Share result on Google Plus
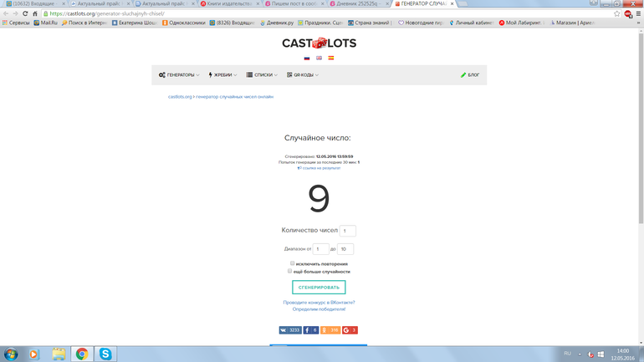Image resolution: width=644 pixels, height=362 pixels. (x=350, y=330)
